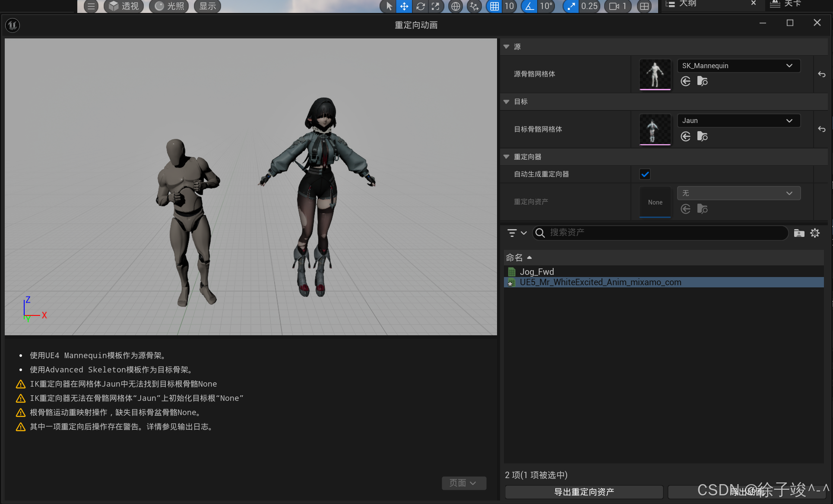Click the 导出重定向资产 button
The image size is (833, 504).
pos(584,492)
